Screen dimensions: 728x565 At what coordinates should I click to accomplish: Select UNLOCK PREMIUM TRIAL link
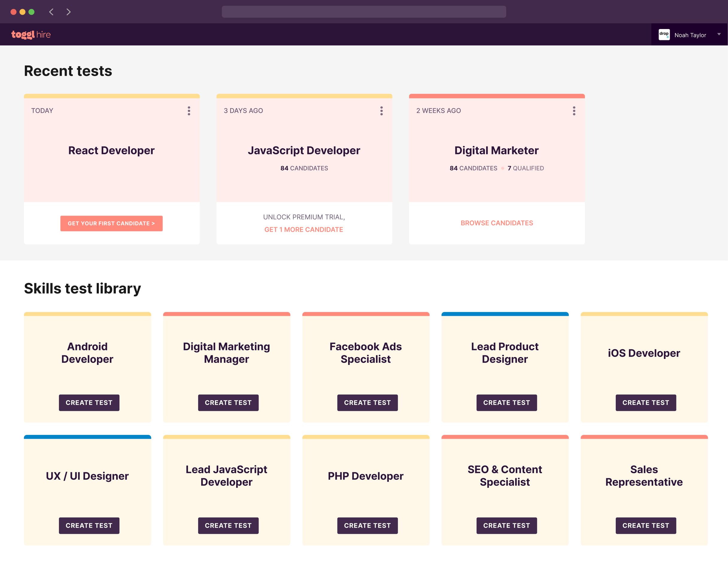point(303,217)
